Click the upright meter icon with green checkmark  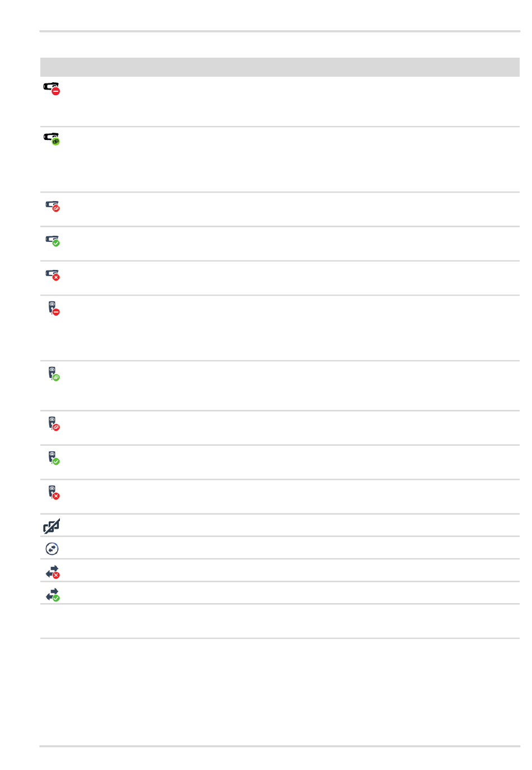click(x=54, y=458)
